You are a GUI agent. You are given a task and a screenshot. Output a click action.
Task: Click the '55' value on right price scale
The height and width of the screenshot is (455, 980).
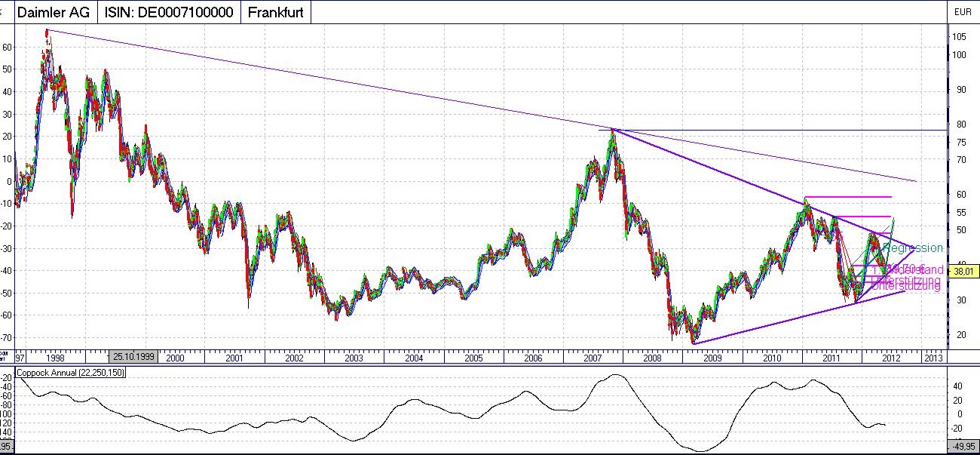[x=960, y=212]
